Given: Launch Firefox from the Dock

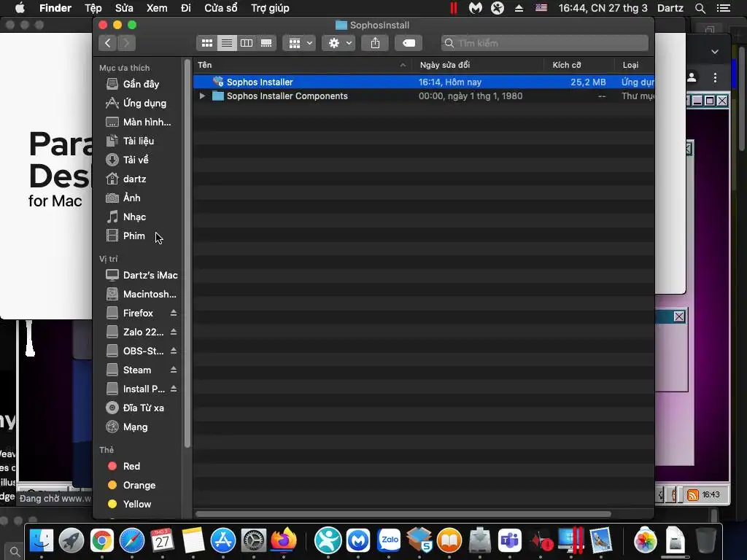Looking at the screenshot, I should pos(284,541).
